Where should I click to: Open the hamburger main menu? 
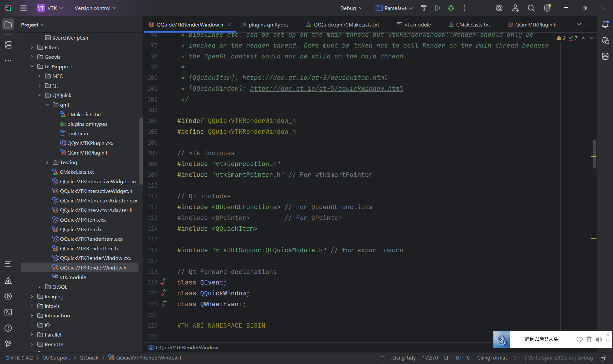(x=23, y=8)
